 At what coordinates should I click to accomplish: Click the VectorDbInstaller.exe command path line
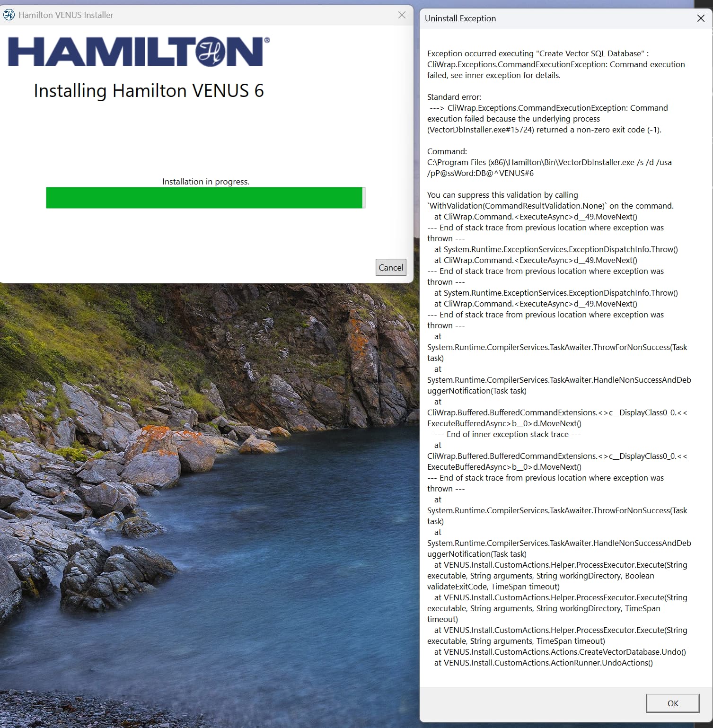(549, 162)
